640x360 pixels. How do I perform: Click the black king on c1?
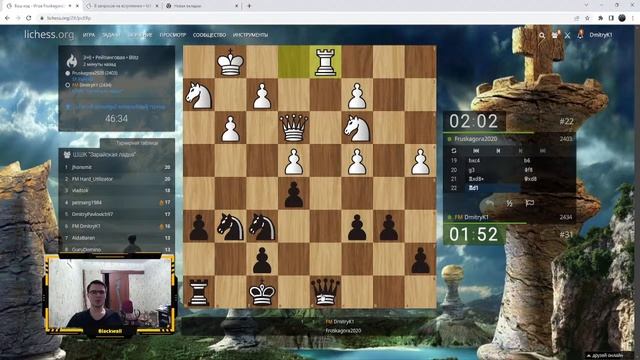tap(262, 292)
